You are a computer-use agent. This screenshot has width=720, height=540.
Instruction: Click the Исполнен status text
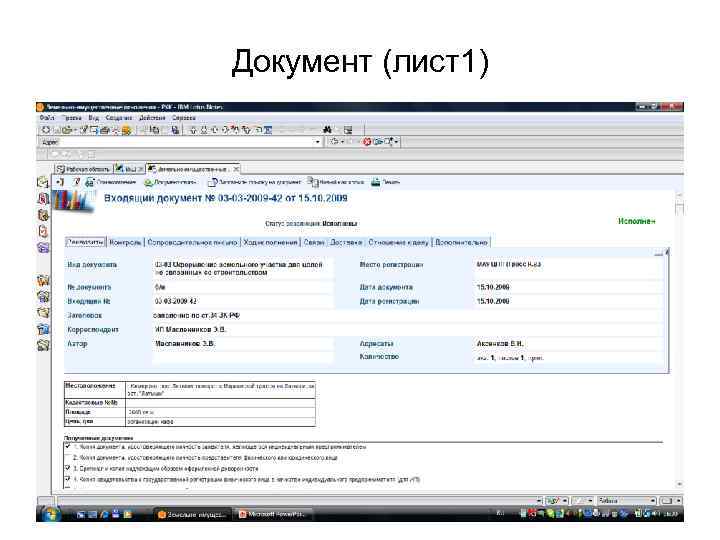pos(636,221)
